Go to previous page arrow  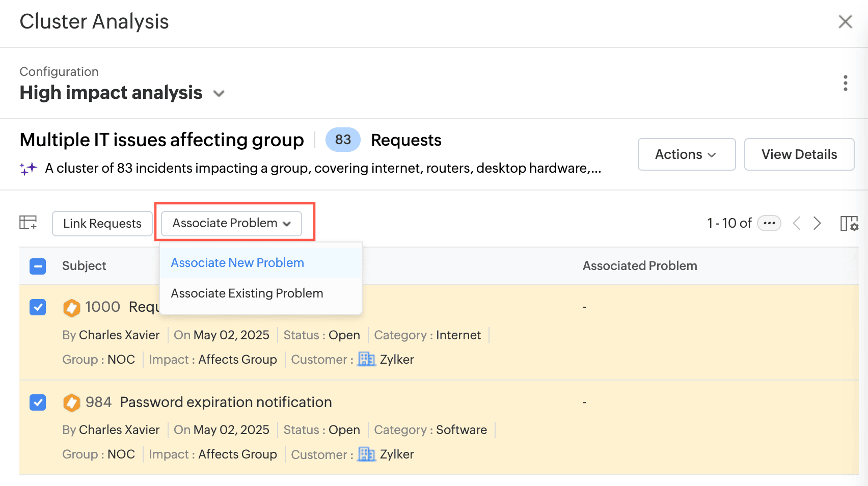pyautogui.click(x=797, y=223)
